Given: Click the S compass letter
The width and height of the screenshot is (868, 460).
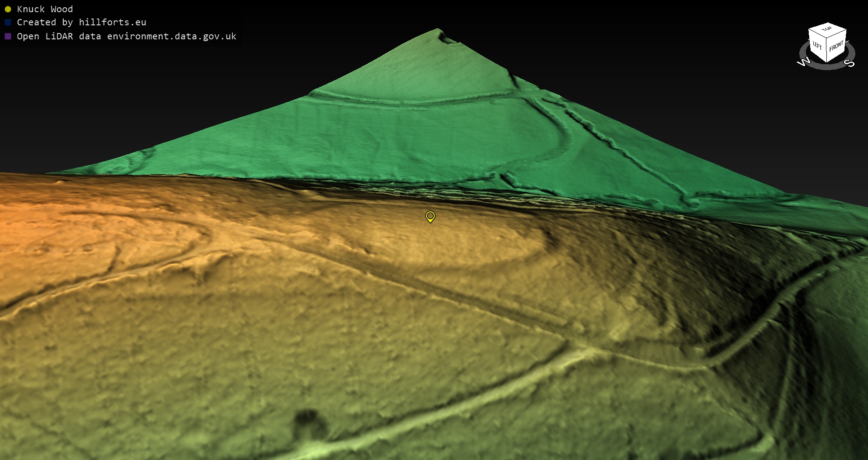Looking at the screenshot, I should point(850,63).
